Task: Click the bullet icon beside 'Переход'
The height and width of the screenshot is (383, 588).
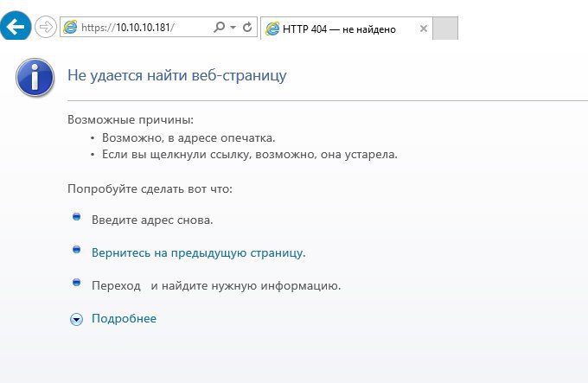Action: (x=76, y=282)
